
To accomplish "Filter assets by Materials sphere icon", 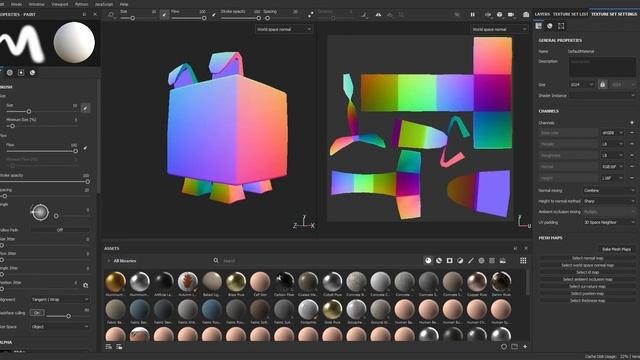I will pos(428,260).
